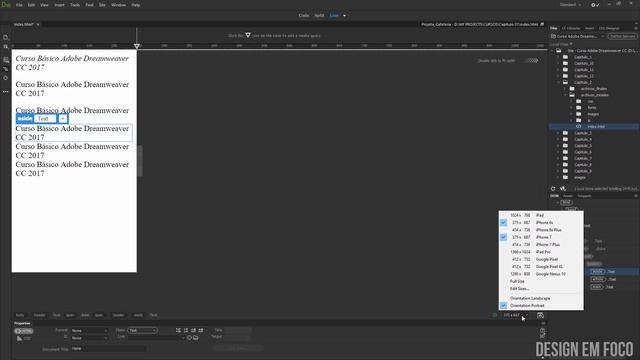Viewport: 640px width, 360px height.
Task: Open the File menu
Action: click(19, 5)
